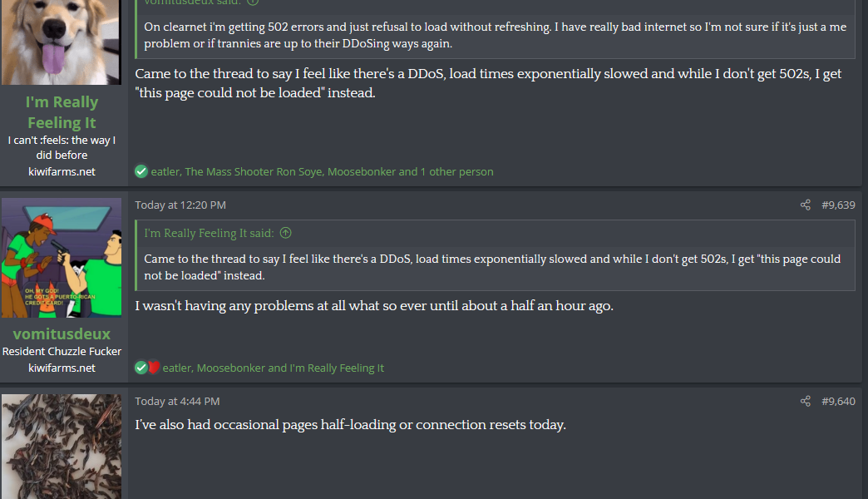The image size is (868, 499).
Task: Click green checkmark reaction under first post
Action: (141, 171)
